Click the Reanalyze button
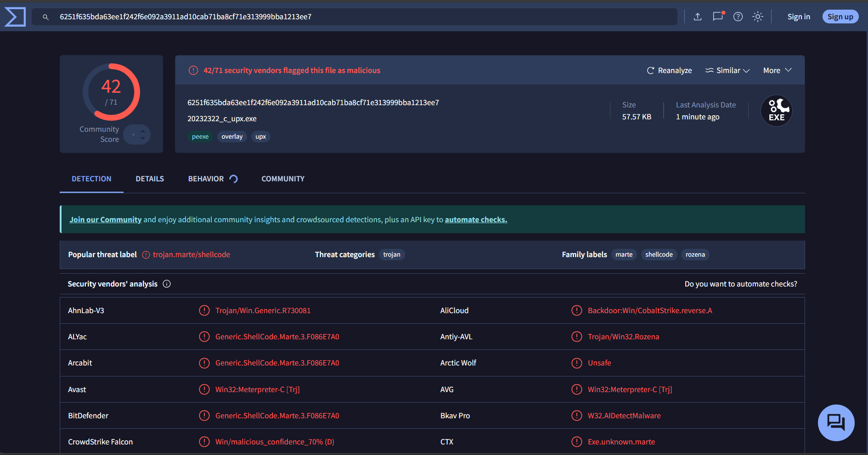This screenshot has height=455, width=868. pos(669,70)
